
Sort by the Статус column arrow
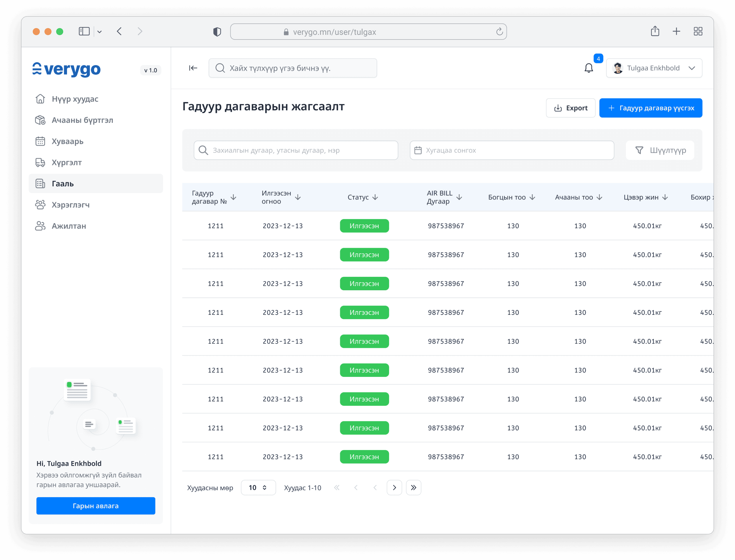pyautogui.click(x=375, y=197)
